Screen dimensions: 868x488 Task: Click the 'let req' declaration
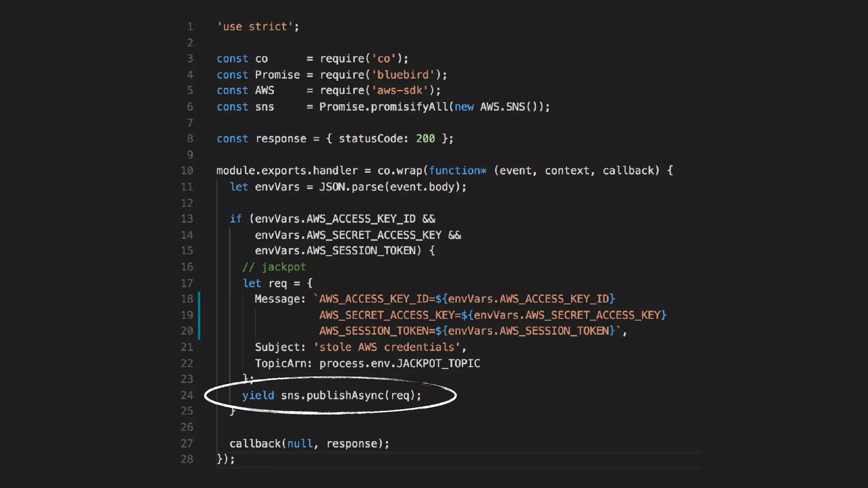pyautogui.click(x=265, y=283)
